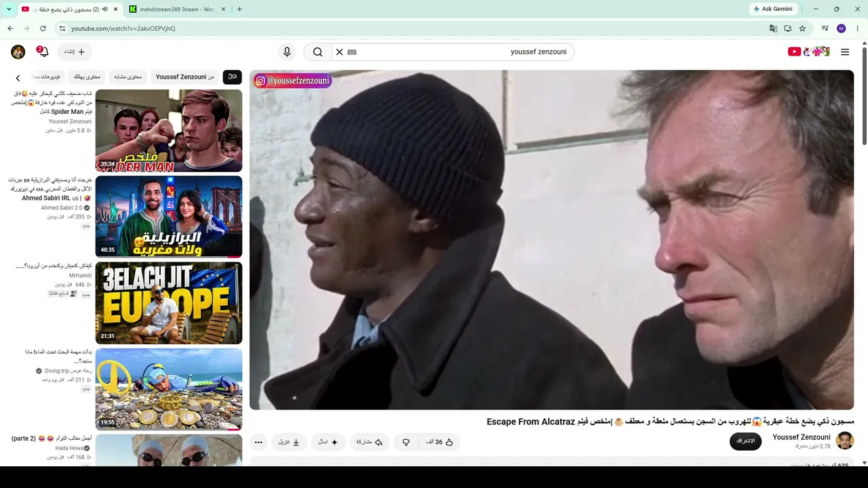Open the on-screen keyboard icon in search box
868x488 pixels.
click(352, 52)
